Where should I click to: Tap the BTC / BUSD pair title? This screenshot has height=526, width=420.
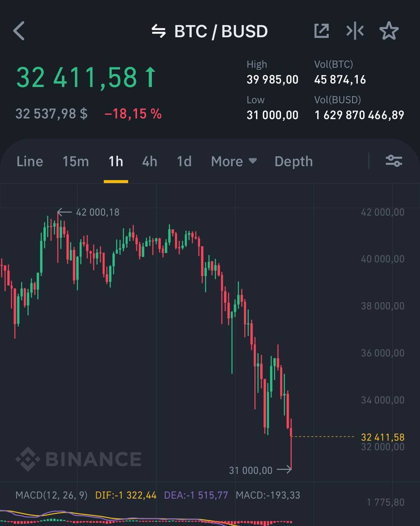221,31
